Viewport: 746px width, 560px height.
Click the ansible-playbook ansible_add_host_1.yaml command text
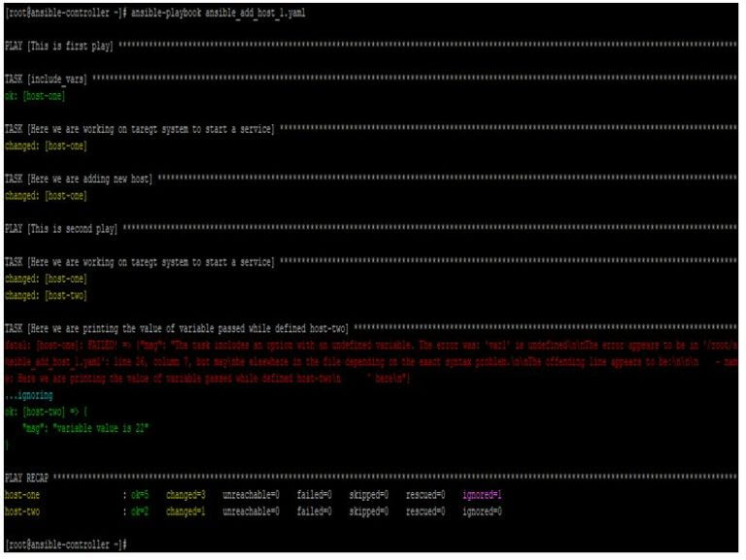pyautogui.click(x=218, y=13)
